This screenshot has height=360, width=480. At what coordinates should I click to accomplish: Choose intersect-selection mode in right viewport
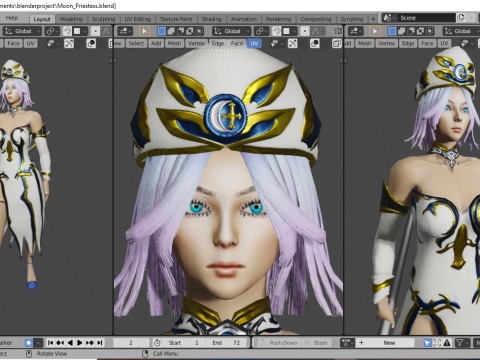pos(430,31)
